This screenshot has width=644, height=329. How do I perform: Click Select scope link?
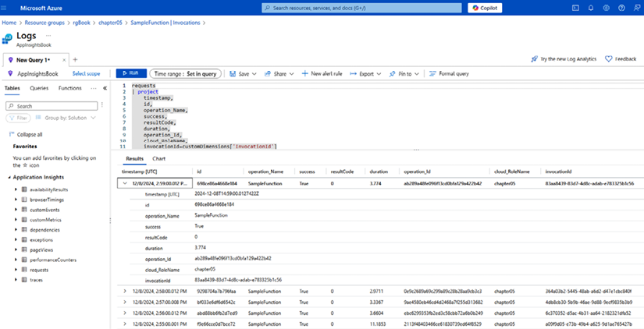click(86, 74)
